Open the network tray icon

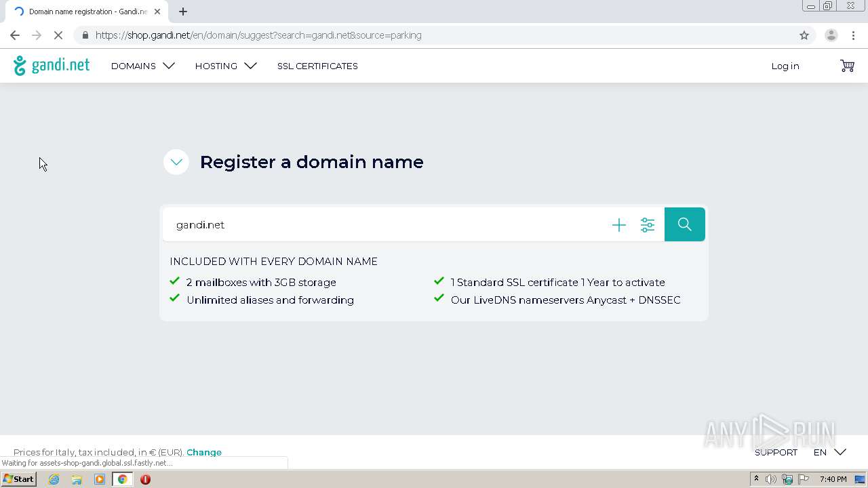pyautogui.click(x=787, y=479)
